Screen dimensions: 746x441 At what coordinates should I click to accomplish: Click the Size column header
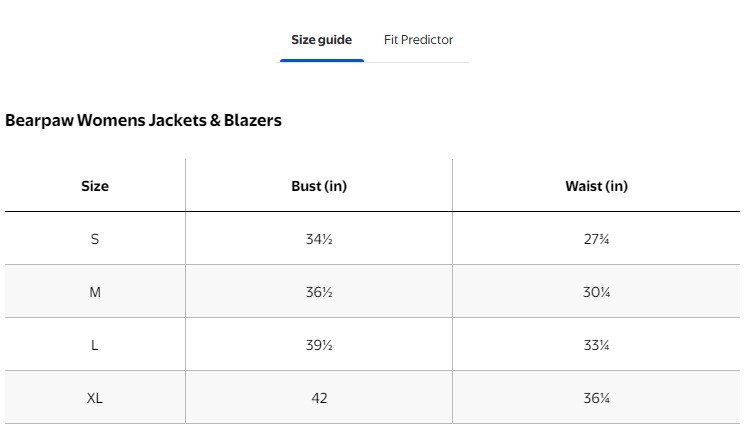(x=95, y=186)
